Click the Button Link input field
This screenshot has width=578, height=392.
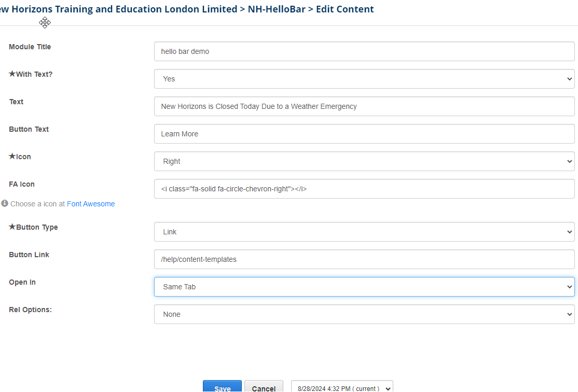pos(364,259)
